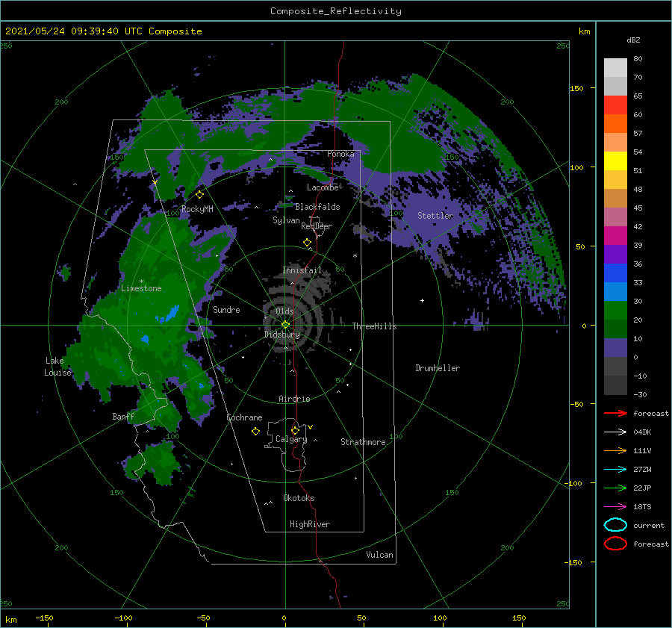
Task: Click the Okotoks label
Action: (299, 497)
